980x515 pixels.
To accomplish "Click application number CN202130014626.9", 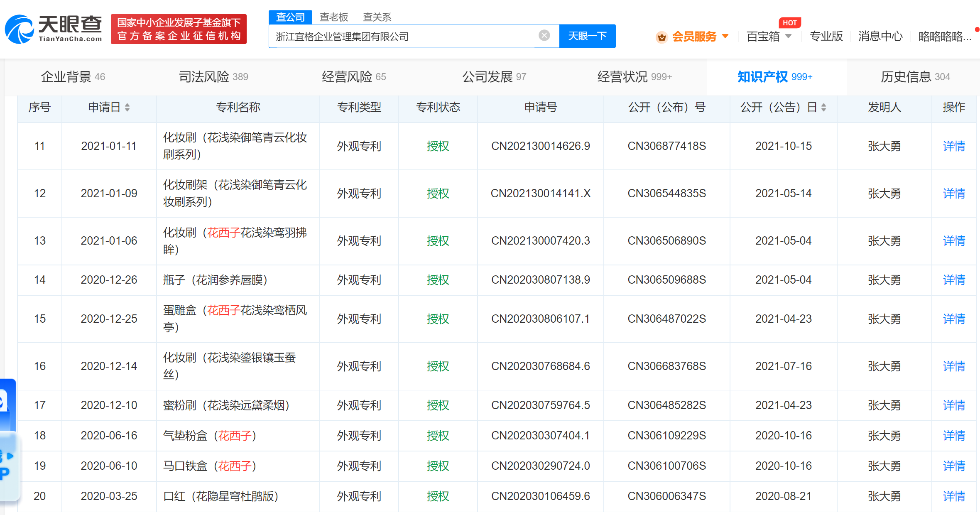I will [540, 146].
